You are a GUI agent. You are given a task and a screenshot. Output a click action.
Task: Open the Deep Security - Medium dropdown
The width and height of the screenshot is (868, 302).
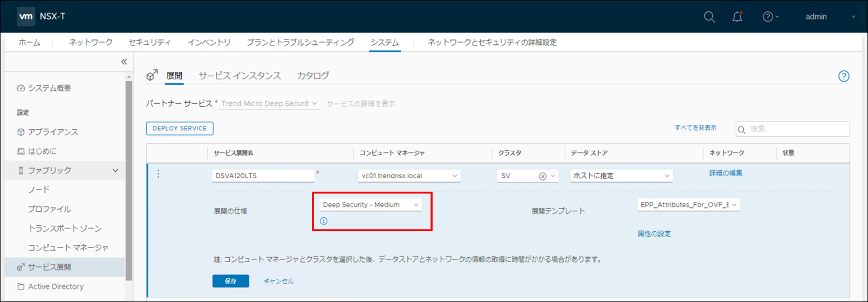[x=370, y=205]
